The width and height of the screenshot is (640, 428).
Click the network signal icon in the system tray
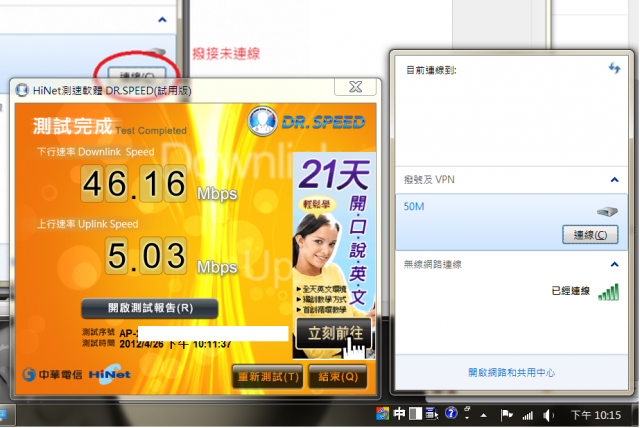click(x=528, y=416)
